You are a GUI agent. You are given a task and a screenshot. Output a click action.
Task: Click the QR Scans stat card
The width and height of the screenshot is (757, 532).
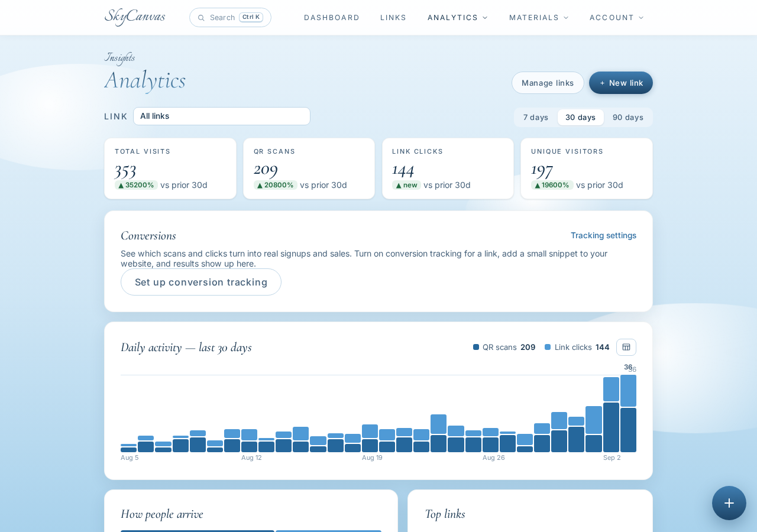coord(309,168)
